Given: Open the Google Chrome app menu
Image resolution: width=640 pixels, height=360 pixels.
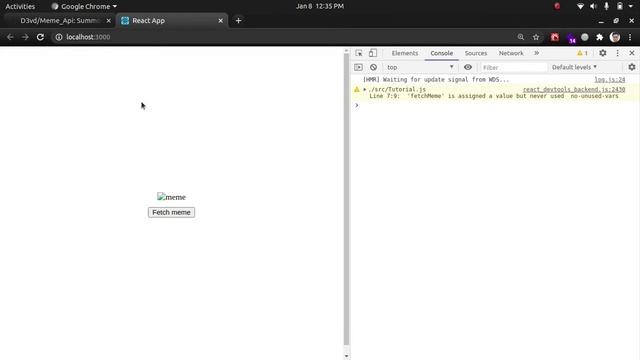Looking at the screenshot, I should 84,6.
